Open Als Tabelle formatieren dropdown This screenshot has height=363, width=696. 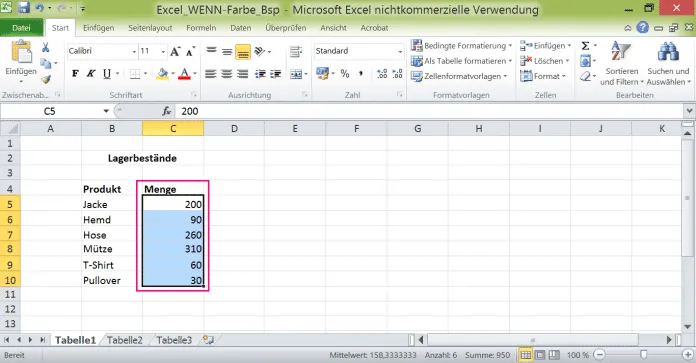462,61
